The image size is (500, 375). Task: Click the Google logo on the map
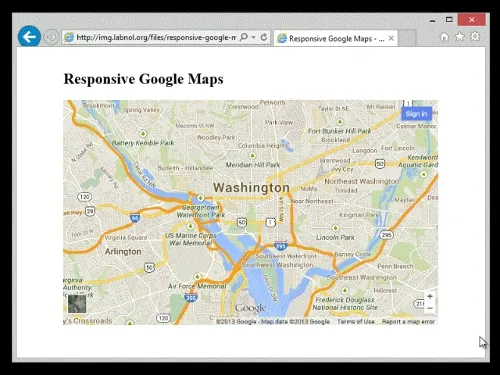[251, 308]
